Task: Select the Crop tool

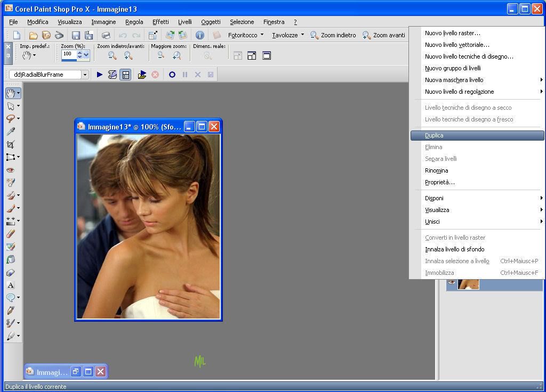Action: (11, 144)
